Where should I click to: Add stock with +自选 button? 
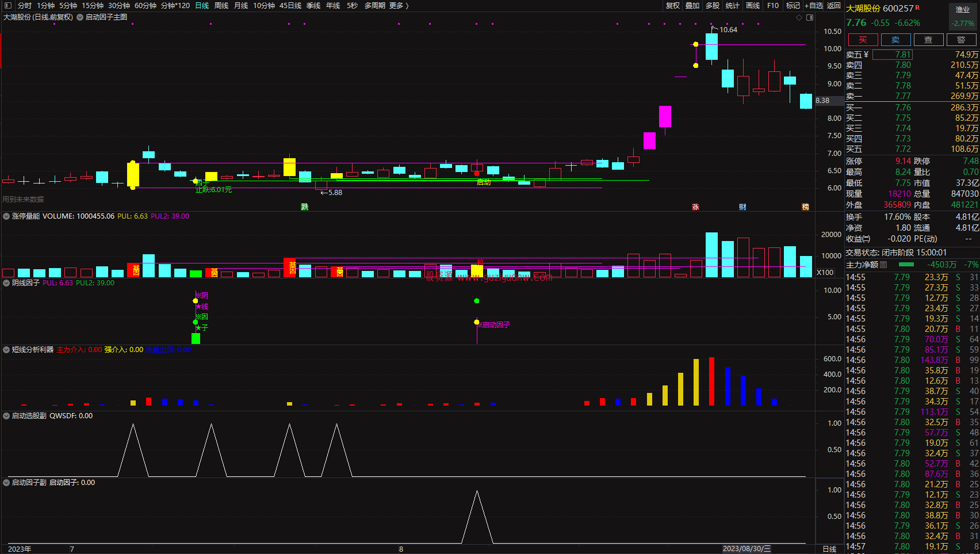tap(814, 5)
